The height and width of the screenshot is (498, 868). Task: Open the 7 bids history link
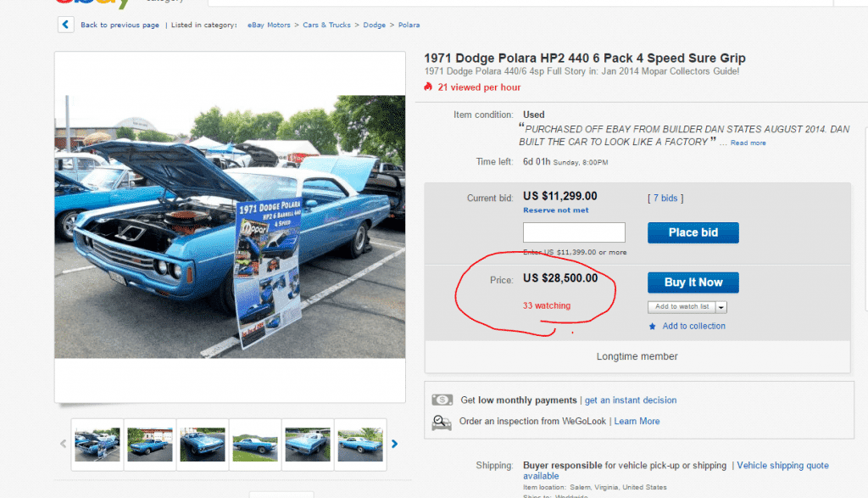(x=665, y=199)
